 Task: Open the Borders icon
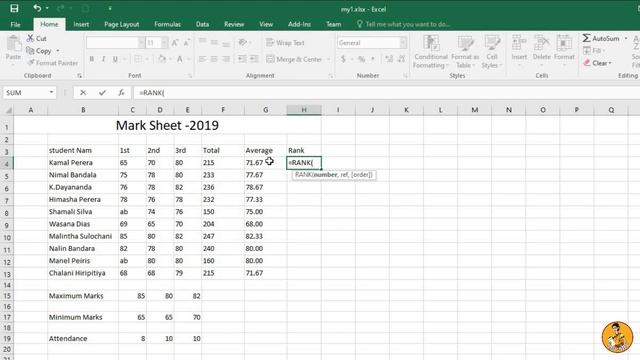tap(138, 59)
